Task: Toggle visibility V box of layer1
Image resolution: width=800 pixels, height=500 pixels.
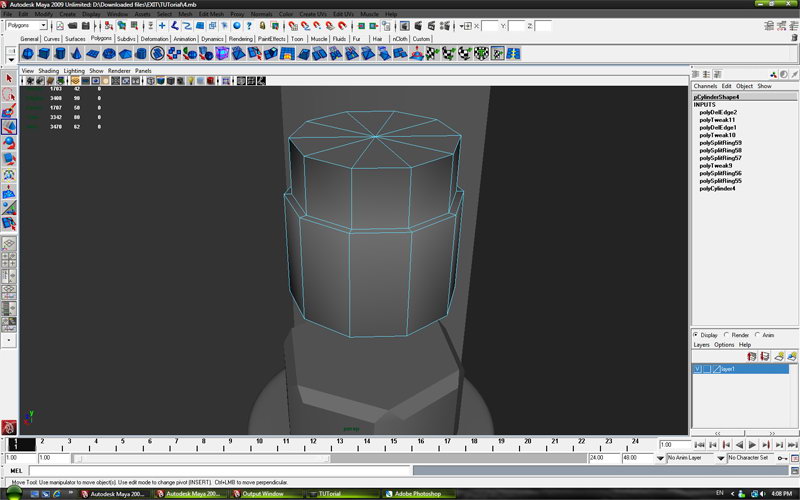Action: tap(697, 369)
